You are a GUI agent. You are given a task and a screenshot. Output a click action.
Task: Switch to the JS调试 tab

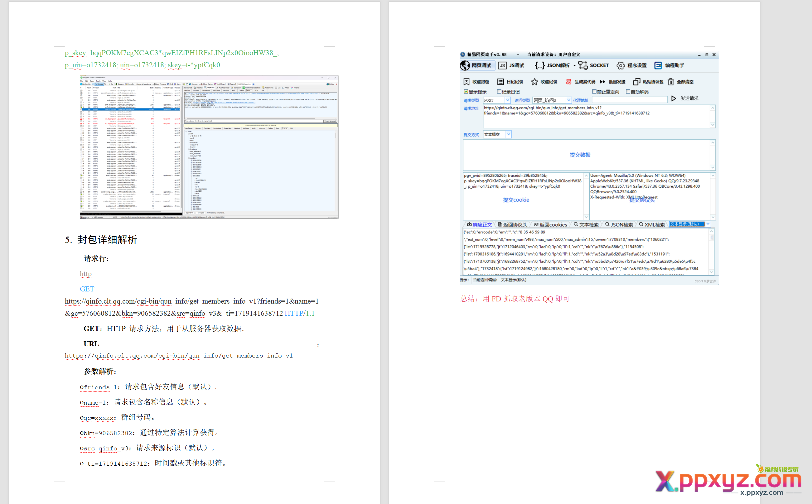coord(511,65)
